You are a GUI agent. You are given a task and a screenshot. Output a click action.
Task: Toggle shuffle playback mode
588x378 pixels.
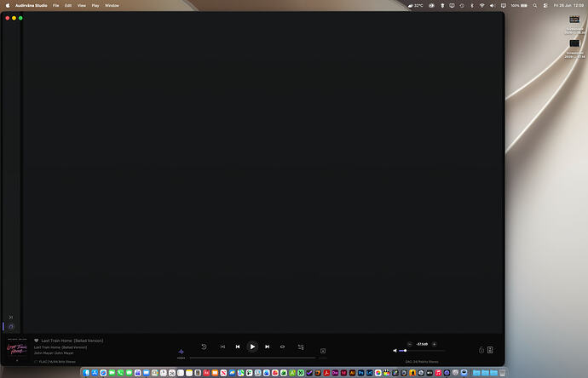point(222,346)
